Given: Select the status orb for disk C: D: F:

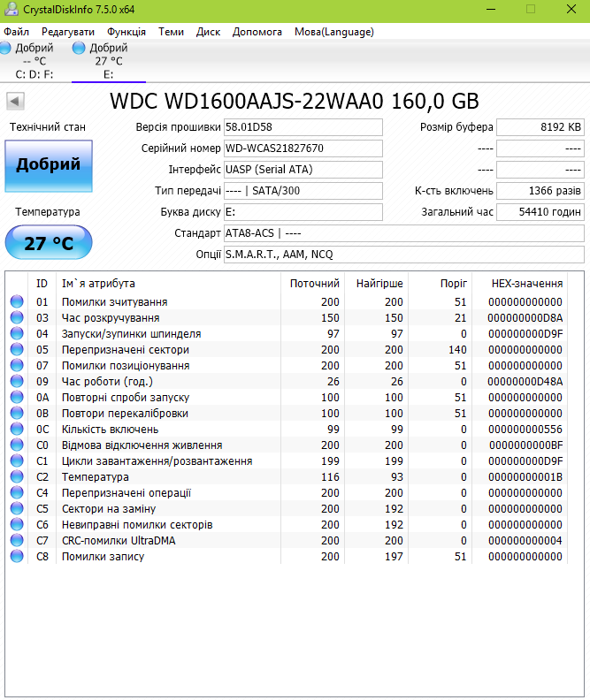Looking at the screenshot, I should (5, 48).
